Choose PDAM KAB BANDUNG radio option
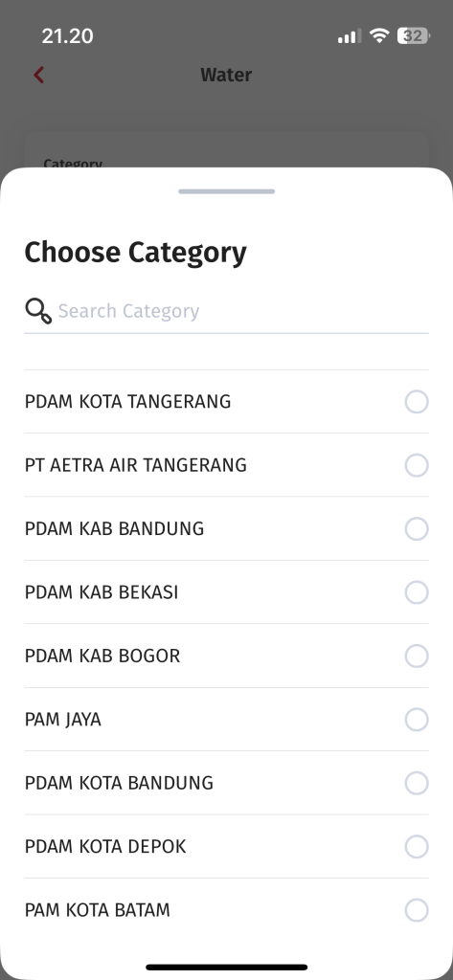This screenshot has width=453, height=980. (x=417, y=528)
